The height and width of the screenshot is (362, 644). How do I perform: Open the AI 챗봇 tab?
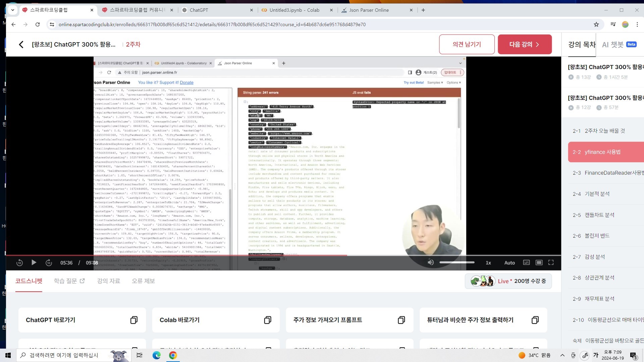coord(619,45)
